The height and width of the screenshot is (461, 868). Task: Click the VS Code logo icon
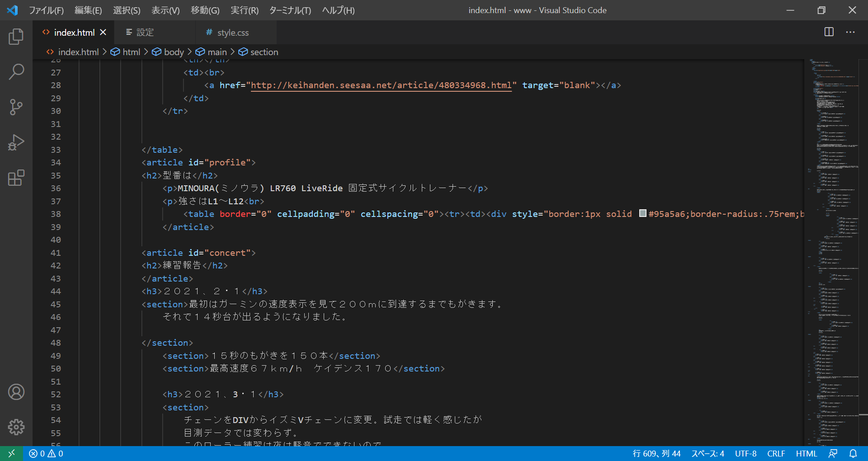pos(13,10)
